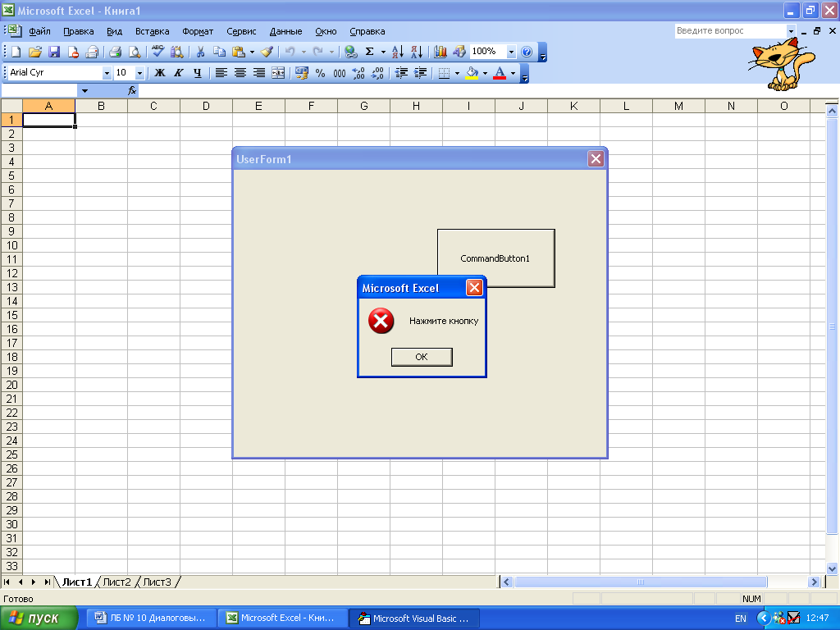The width and height of the screenshot is (840, 630).
Task: Toggle italic К formatting
Action: coord(178,72)
